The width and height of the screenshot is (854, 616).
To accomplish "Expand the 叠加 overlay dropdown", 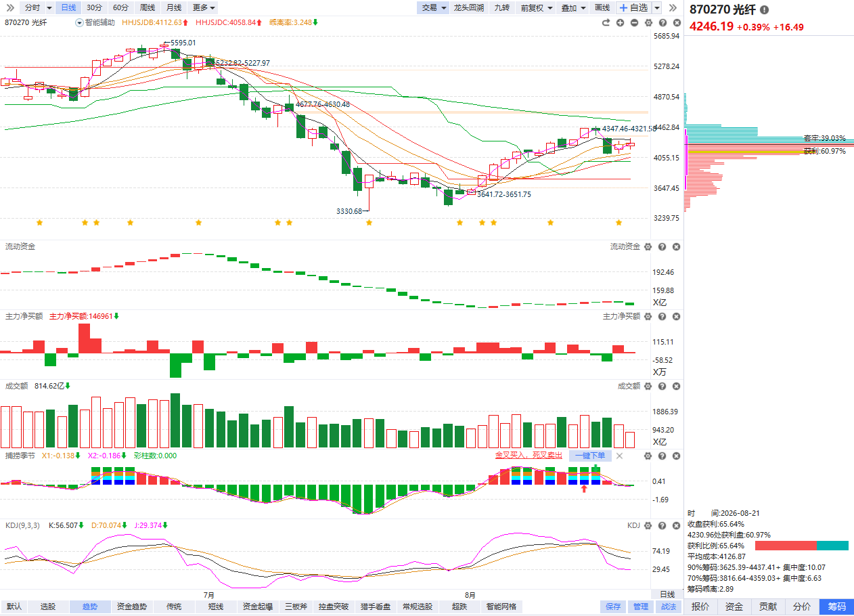I will [x=573, y=7].
